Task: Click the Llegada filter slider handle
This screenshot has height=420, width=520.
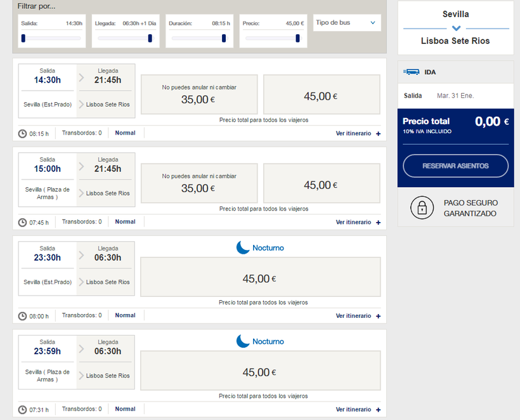Action: coord(150,38)
